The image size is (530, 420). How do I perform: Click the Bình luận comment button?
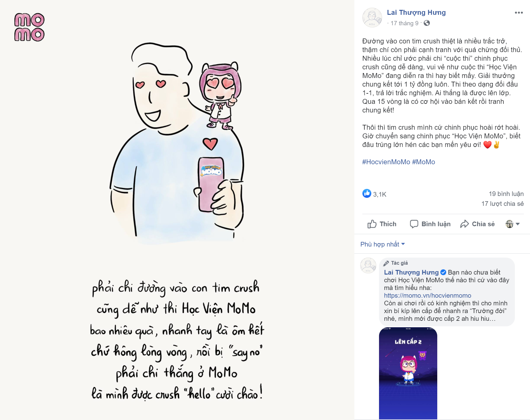click(x=430, y=224)
